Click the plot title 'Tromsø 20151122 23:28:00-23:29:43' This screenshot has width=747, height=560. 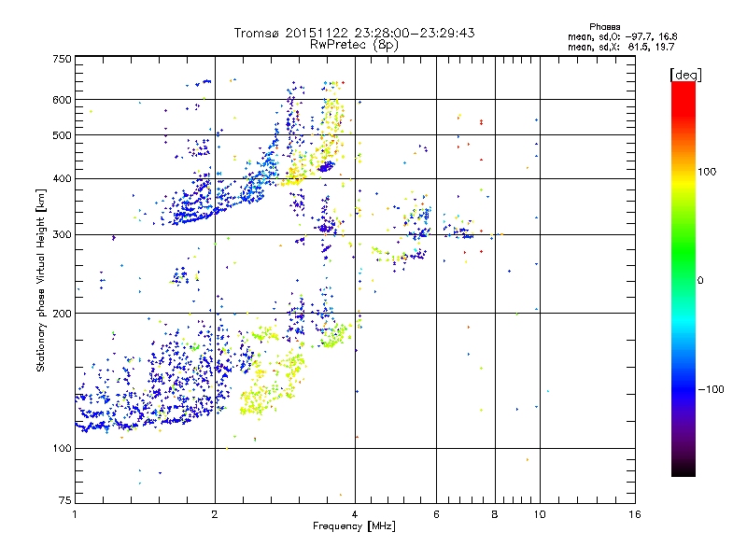pyautogui.click(x=354, y=33)
